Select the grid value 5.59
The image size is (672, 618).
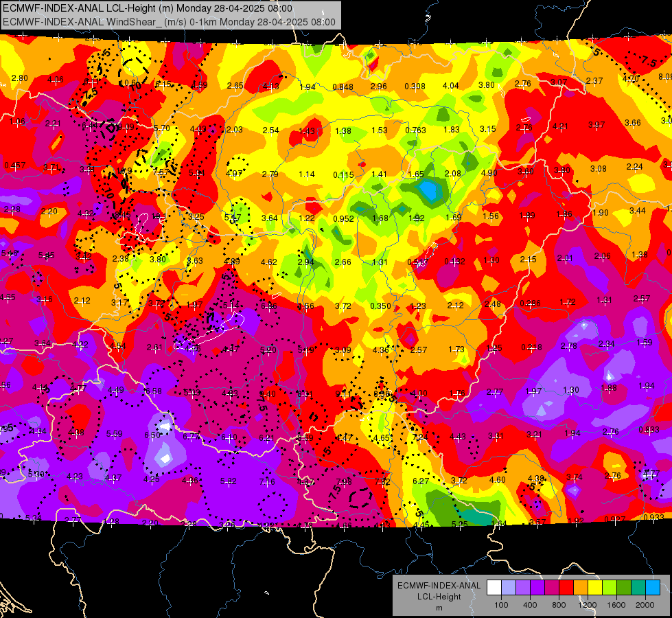click(x=115, y=433)
